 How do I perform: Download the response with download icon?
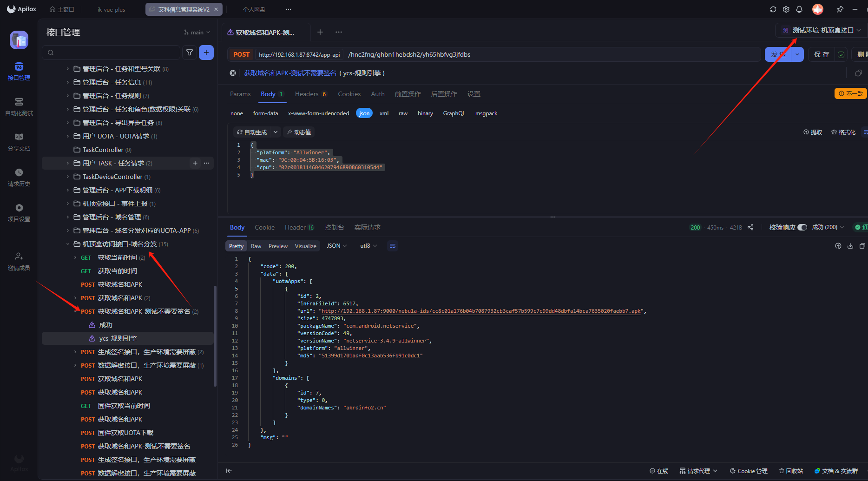[x=850, y=246]
